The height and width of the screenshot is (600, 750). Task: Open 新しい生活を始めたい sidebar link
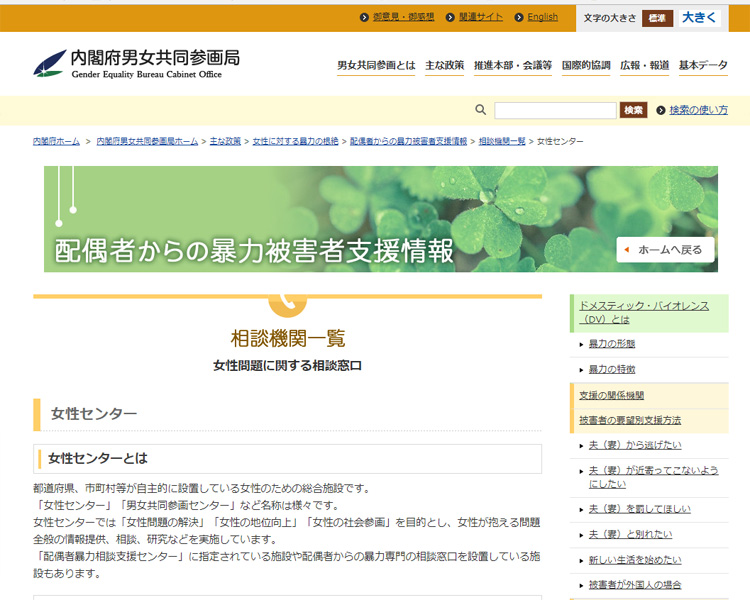635,560
